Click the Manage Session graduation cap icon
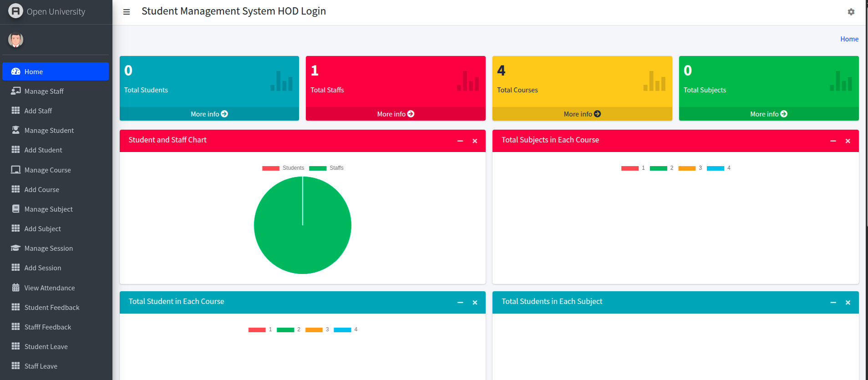The width and height of the screenshot is (868, 380). pos(15,248)
